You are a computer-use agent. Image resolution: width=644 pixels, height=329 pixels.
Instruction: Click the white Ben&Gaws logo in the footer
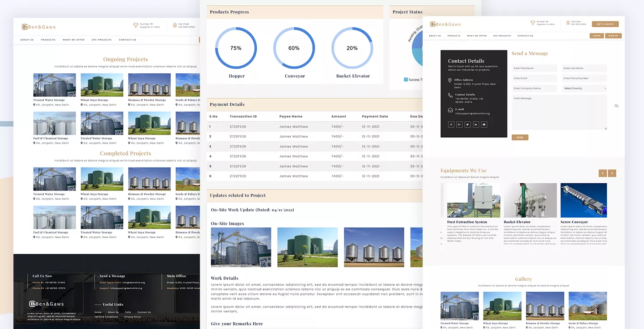click(47, 304)
